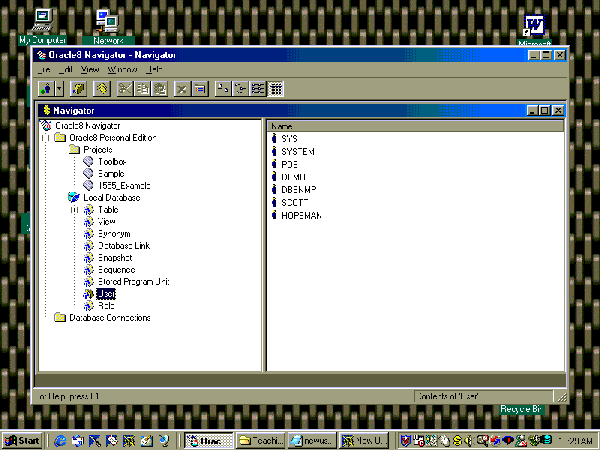Screen dimensions: 600x450
Task: Select Oracle8 Navigator root tree item
Action: 88,126
